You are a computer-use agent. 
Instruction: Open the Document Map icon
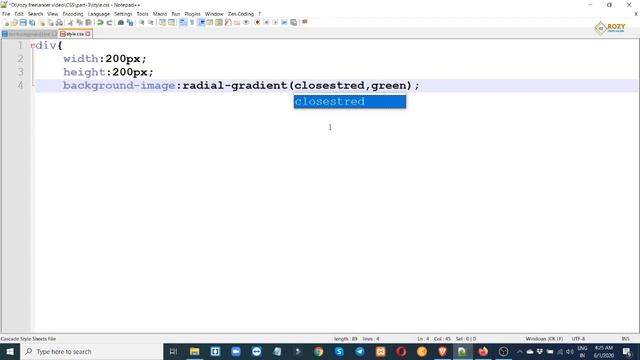click(x=219, y=22)
